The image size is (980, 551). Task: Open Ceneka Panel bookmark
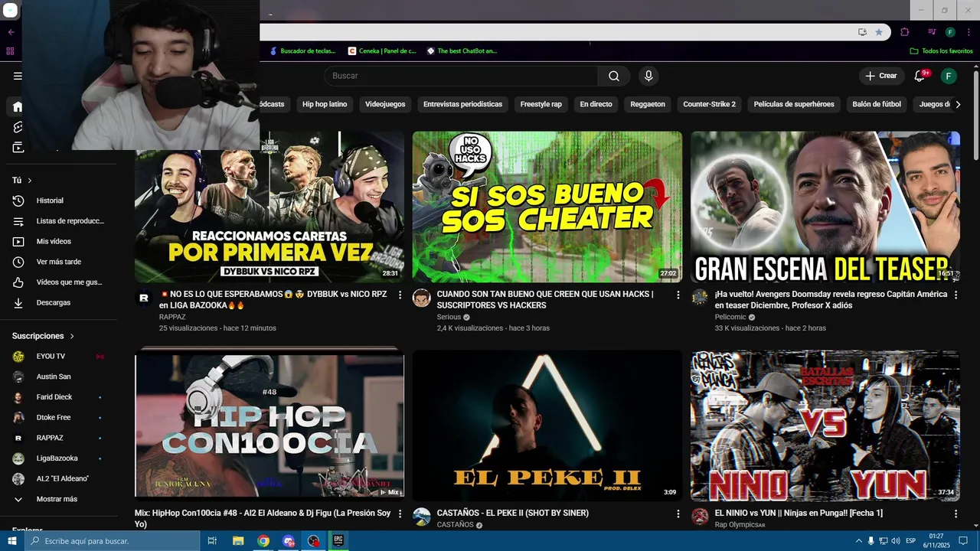coord(382,51)
